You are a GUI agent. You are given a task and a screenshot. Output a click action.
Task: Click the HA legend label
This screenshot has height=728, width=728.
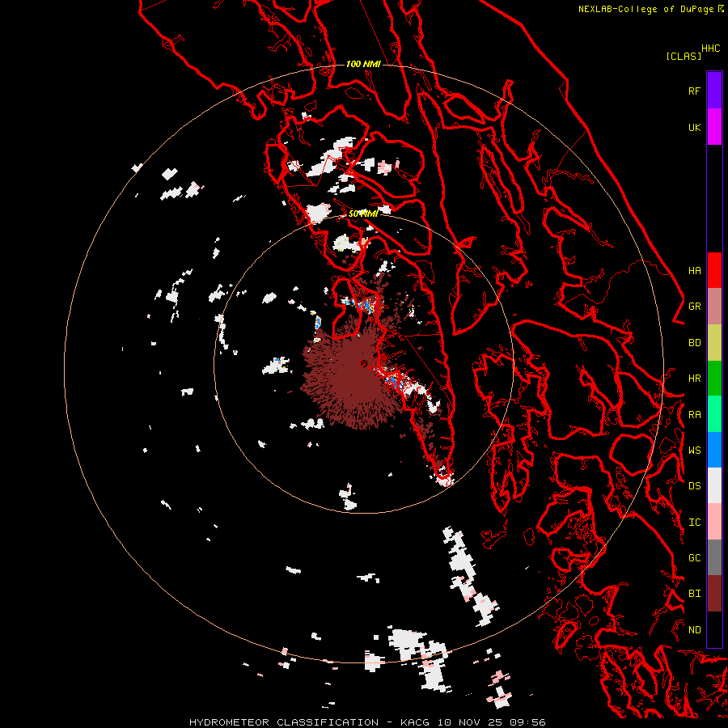point(694,270)
